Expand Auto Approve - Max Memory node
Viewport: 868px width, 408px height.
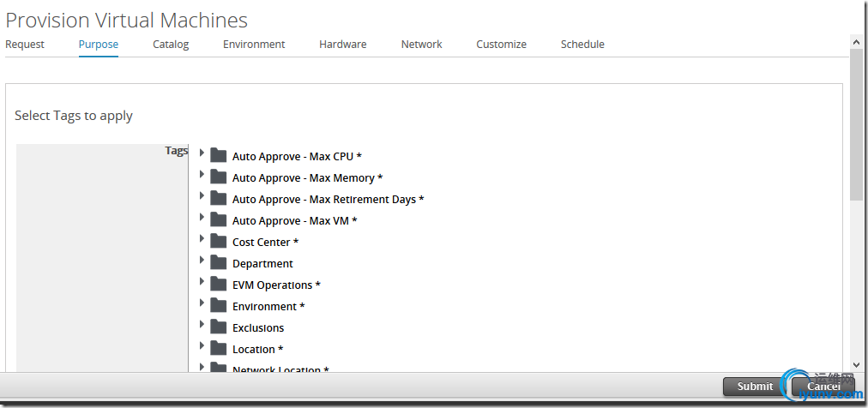202,174
